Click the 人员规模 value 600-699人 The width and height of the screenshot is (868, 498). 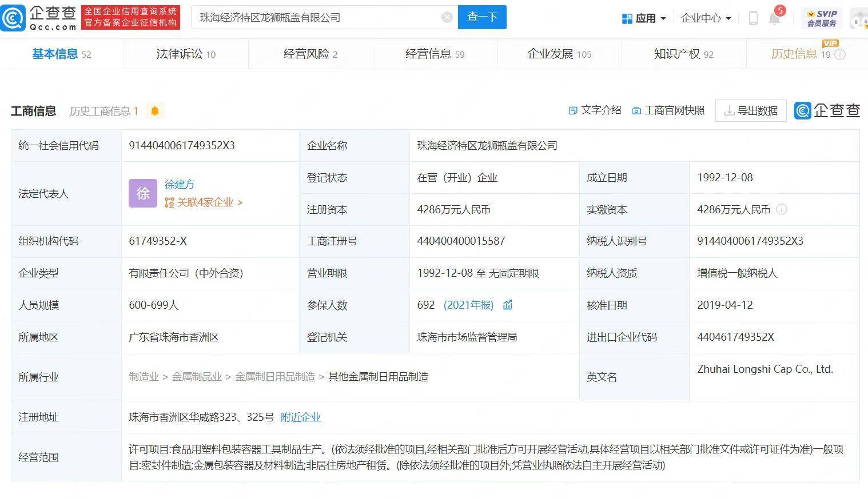(x=154, y=305)
